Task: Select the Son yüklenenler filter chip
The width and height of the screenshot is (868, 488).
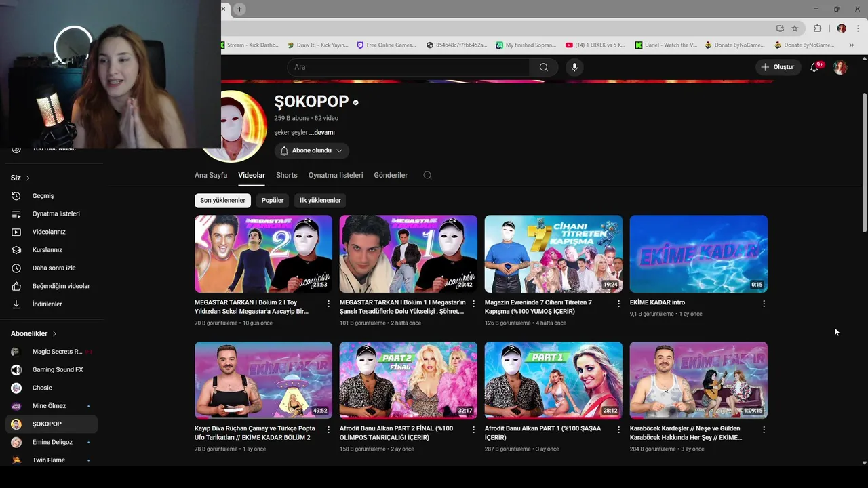Action: [x=222, y=200]
